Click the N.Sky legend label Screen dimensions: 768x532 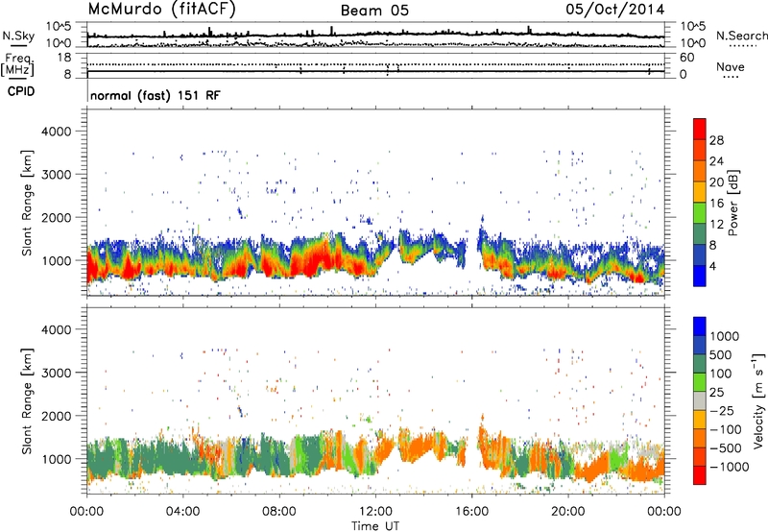18,36
